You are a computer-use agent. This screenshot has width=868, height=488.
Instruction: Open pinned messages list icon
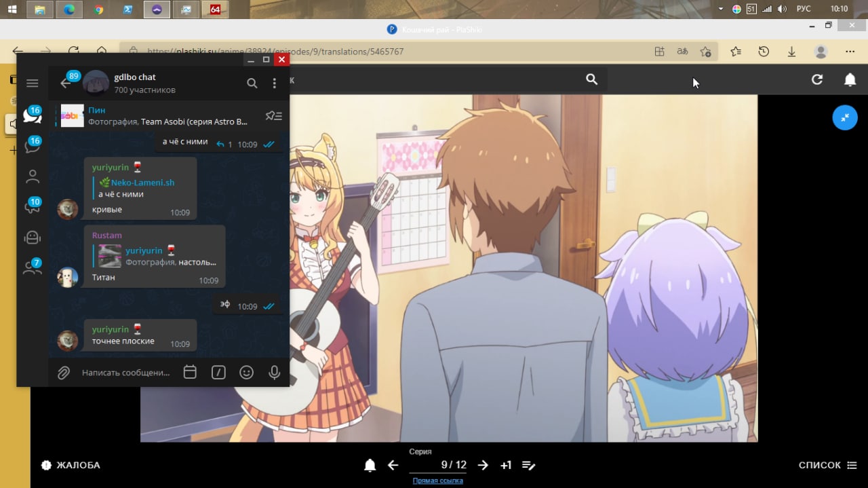pos(274,115)
